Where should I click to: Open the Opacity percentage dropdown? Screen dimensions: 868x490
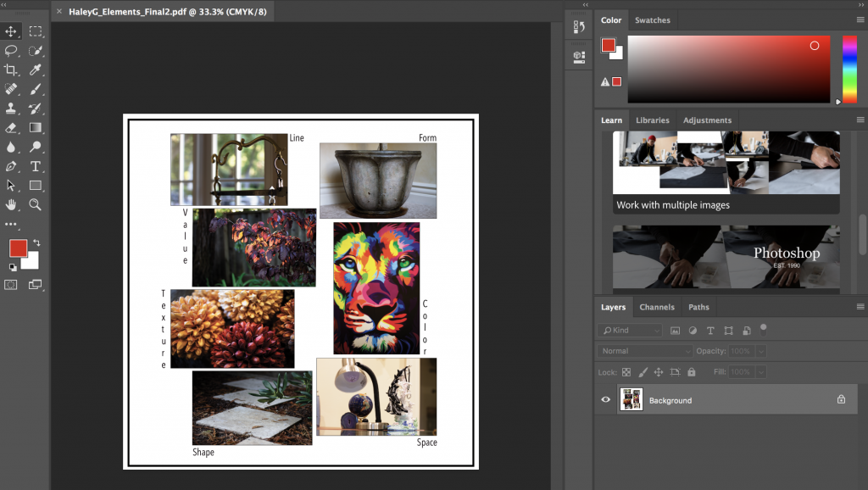click(x=759, y=350)
